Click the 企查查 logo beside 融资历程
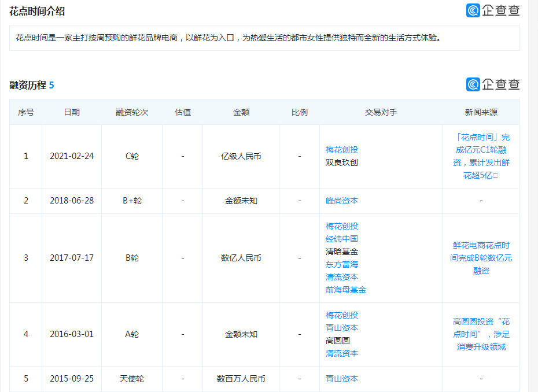The image size is (538, 392). coord(493,84)
